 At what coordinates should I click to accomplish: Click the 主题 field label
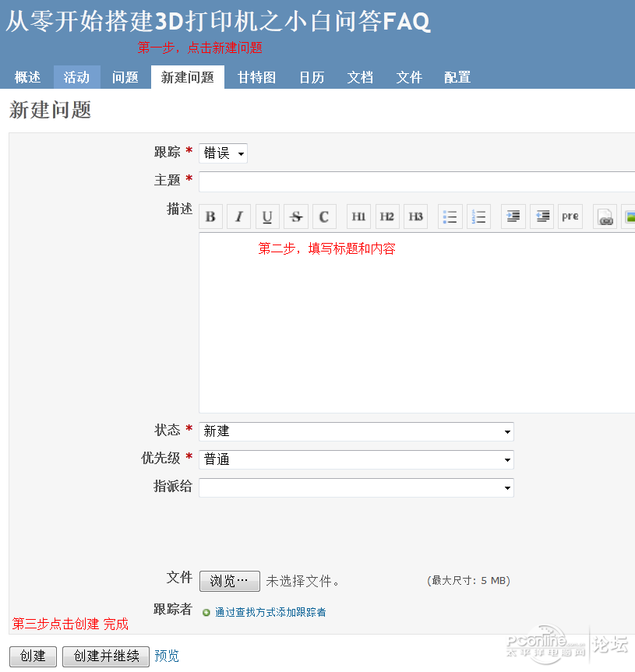pyautogui.click(x=168, y=180)
